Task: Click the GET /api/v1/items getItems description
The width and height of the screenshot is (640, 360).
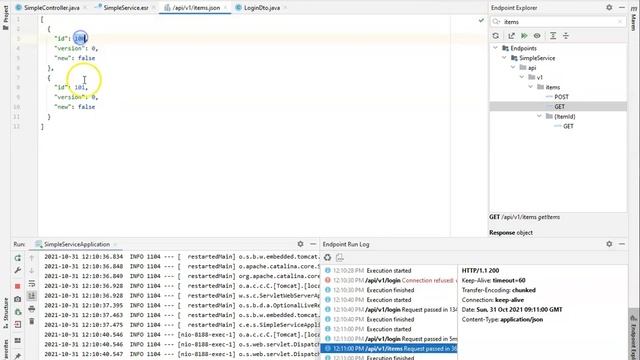Action: pos(524,217)
